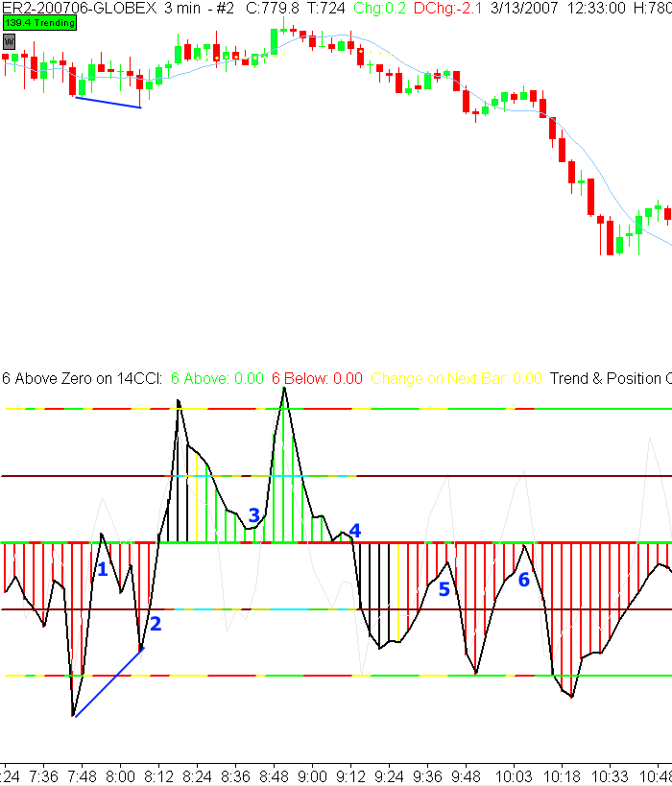Click the yellow Change on Next Bar value
The image size is (672, 786).
456,378
